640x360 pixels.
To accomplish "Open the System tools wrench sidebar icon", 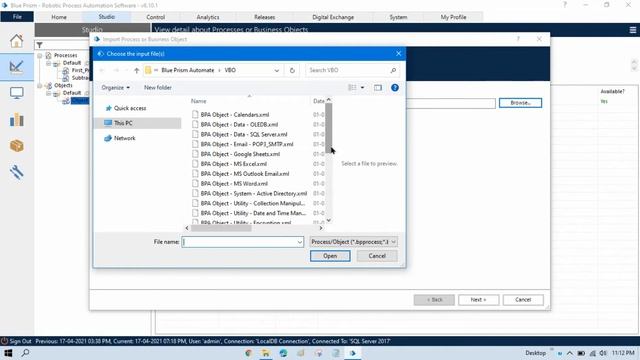I will point(17,172).
